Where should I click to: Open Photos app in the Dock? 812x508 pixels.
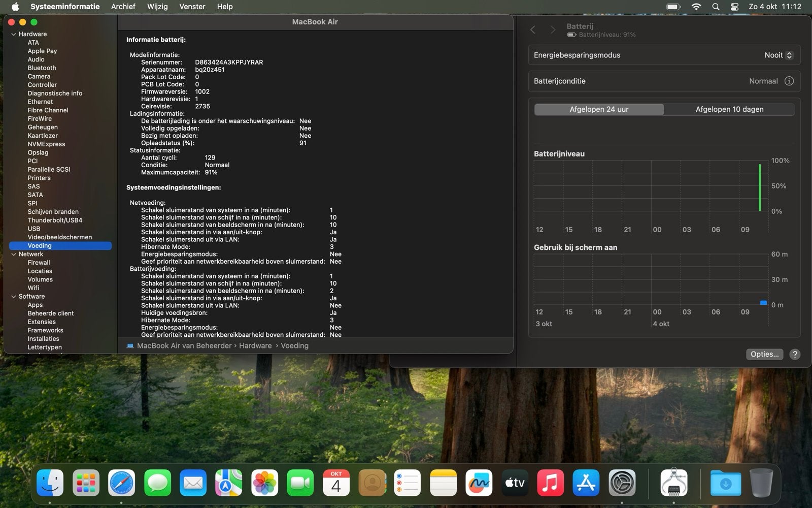265,483
